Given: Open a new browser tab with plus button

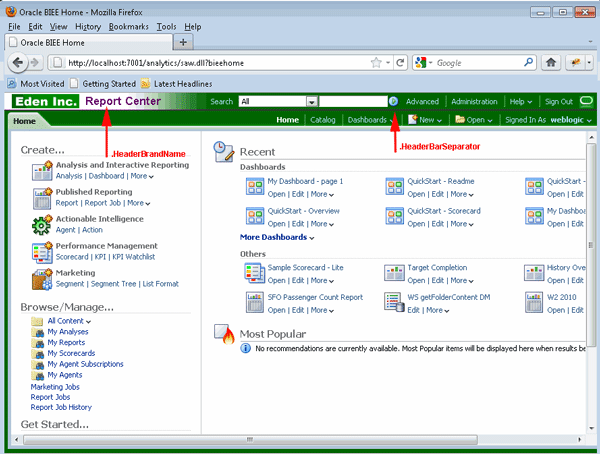Looking at the screenshot, I should [183, 42].
